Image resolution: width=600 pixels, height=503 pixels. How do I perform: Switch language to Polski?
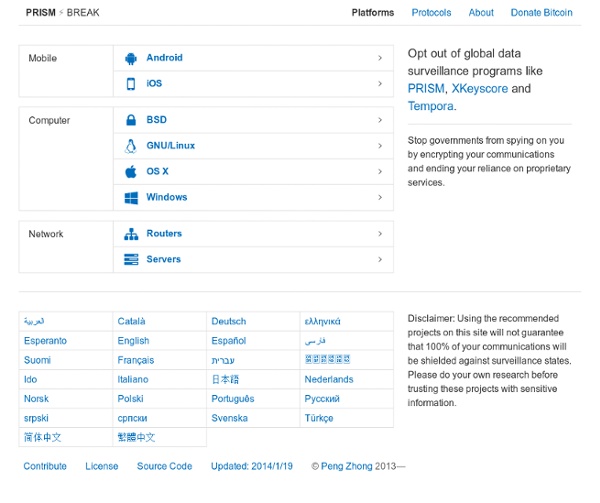pos(130,399)
